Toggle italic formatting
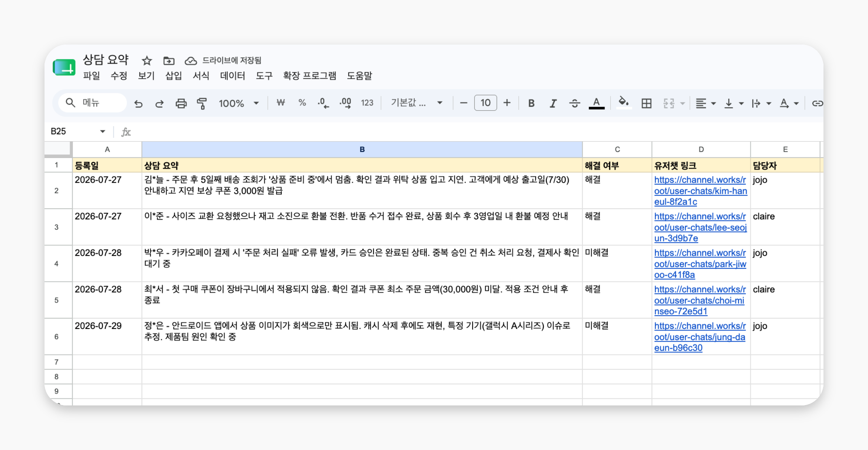This screenshot has width=868, height=450. tap(553, 103)
